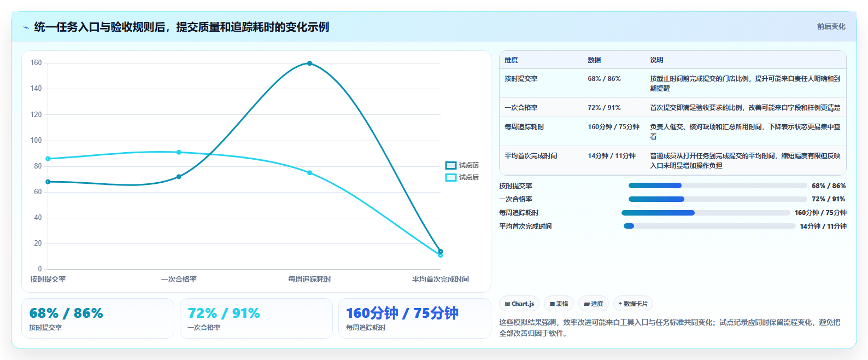Select the 数据卡片 chip
Viewport: 868px width, 360px height.
point(633,304)
